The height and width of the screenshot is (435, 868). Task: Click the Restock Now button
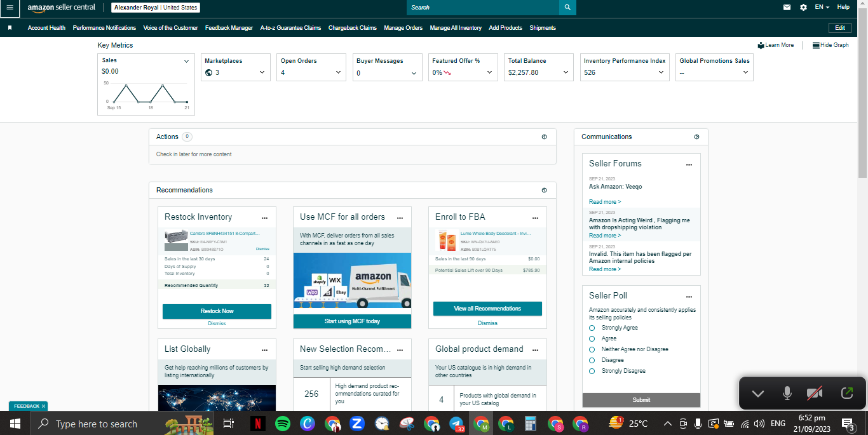(x=217, y=311)
